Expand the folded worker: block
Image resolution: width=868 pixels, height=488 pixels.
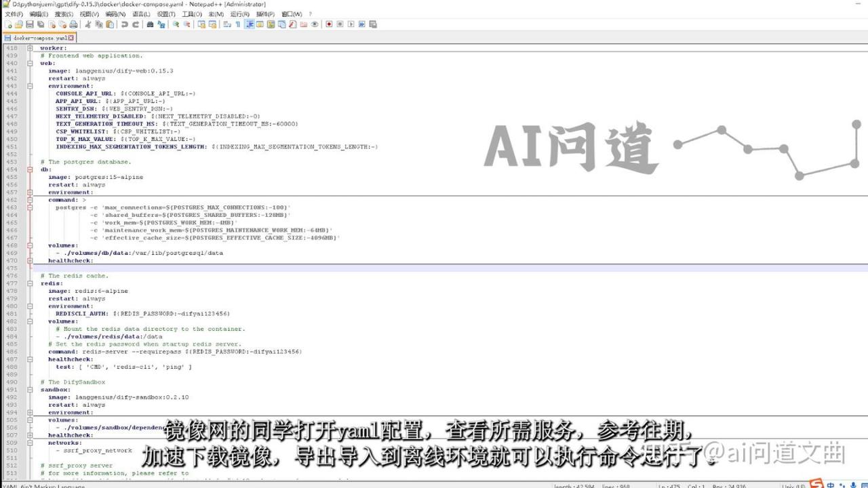(x=30, y=48)
